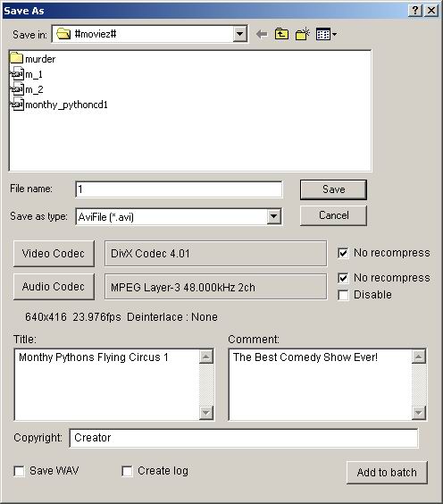Expand the Save in folder dropdown

(x=239, y=34)
